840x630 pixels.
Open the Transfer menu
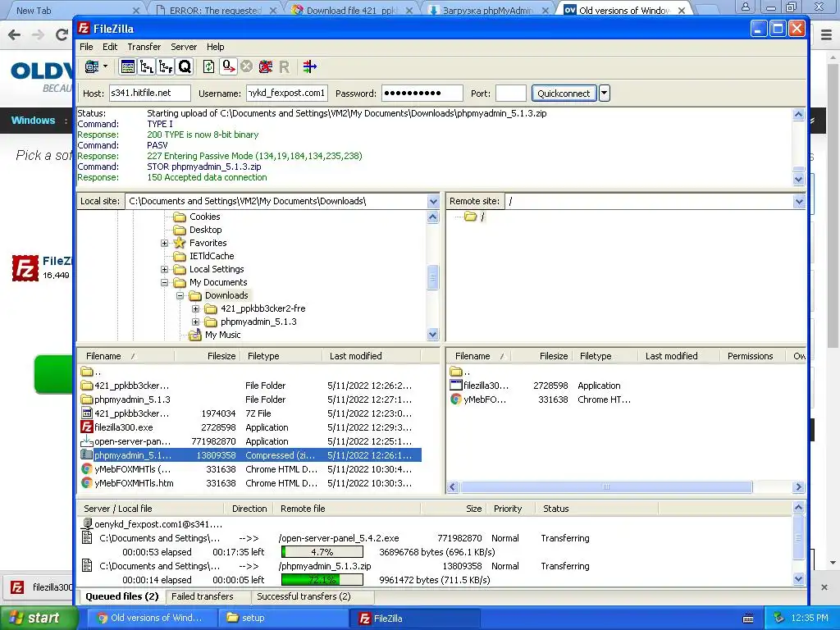coord(144,47)
